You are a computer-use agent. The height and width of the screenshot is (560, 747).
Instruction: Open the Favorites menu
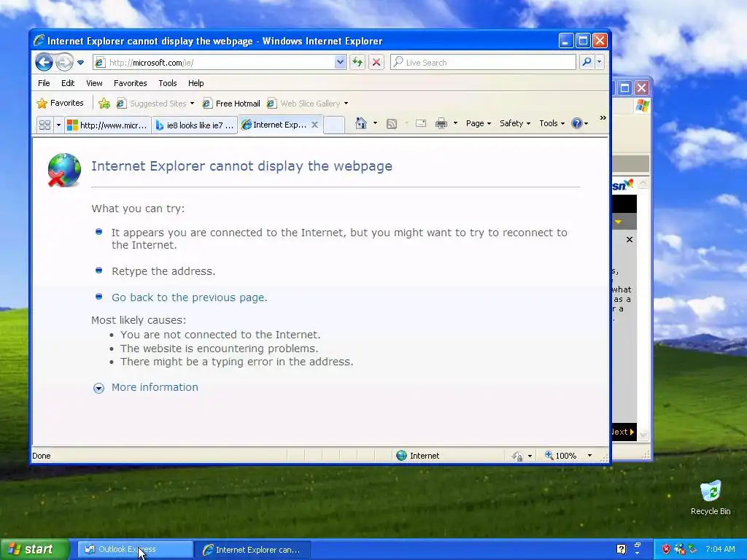click(x=130, y=83)
